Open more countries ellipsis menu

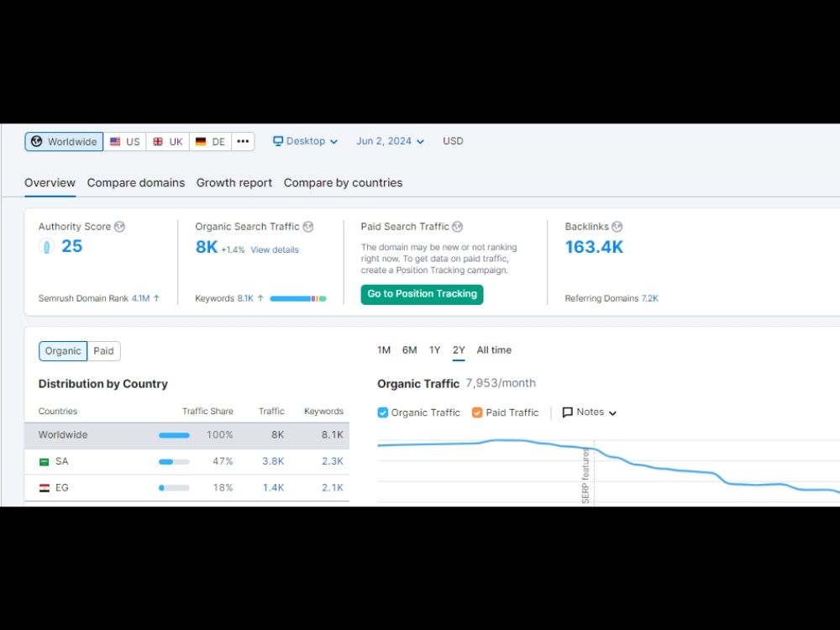[243, 141]
